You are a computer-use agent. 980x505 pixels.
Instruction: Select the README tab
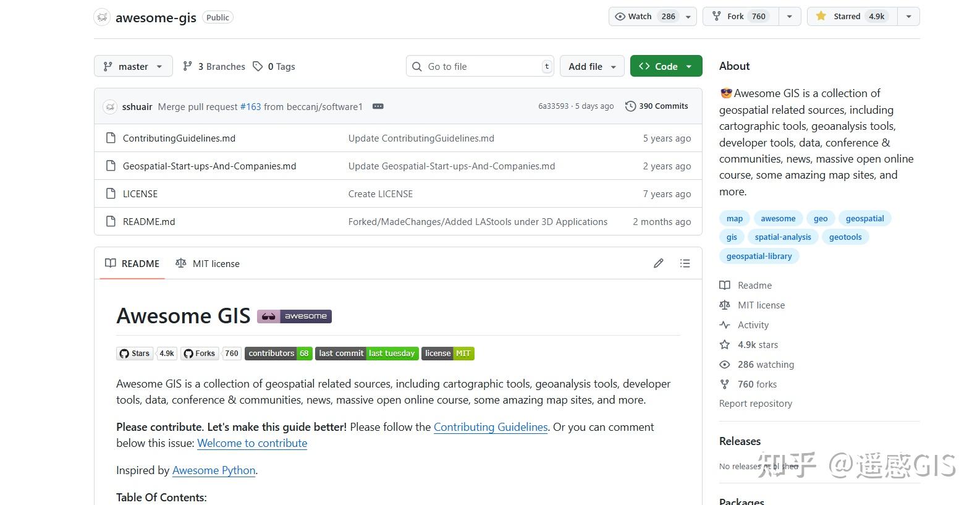pyautogui.click(x=132, y=264)
